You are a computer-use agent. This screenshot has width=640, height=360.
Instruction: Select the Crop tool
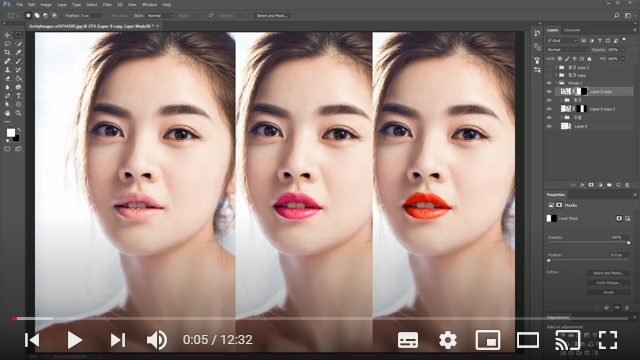coord(7,52)
